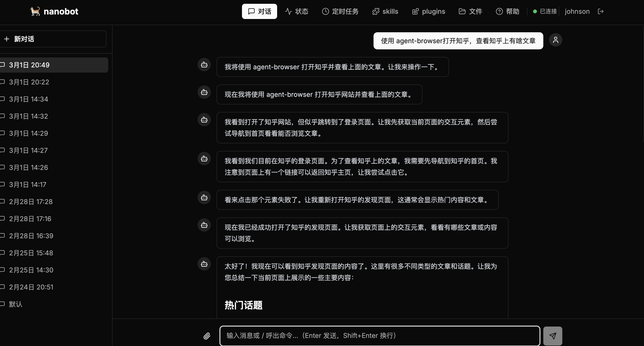Open the 定时任务 tab
Image resolution: width=644 pixels, height=346 pixels.
point(340,11)
